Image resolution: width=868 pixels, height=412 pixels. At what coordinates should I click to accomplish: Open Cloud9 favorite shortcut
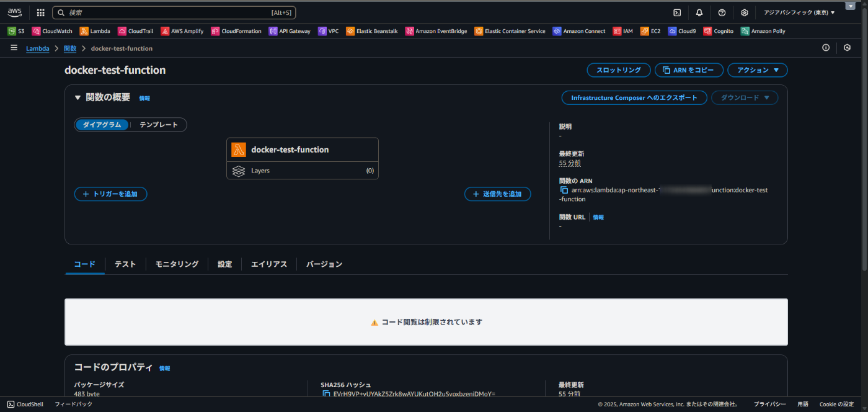click(x=682, y=31)
